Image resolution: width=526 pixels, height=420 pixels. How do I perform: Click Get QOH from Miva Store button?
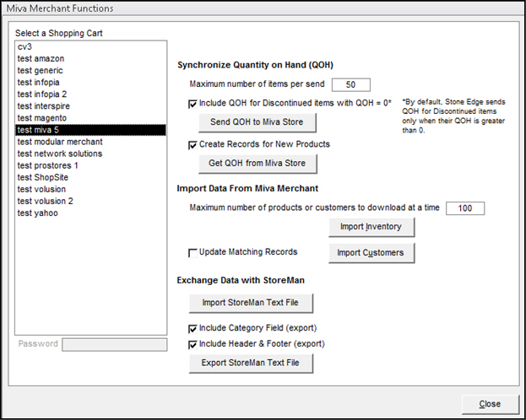(258, 164)
